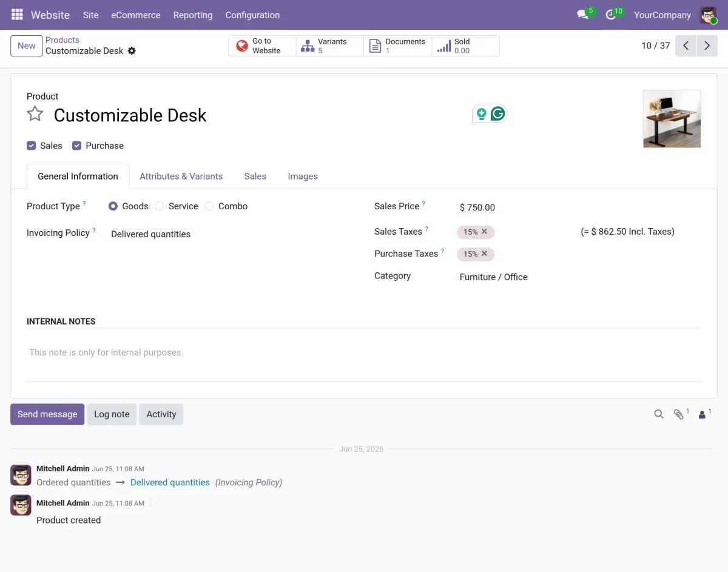Image resolution: width=728 pixels, height=572 pixels.
Task: Remove the 15% Purchase Taxes tag
Action: [x=484, y=254]
